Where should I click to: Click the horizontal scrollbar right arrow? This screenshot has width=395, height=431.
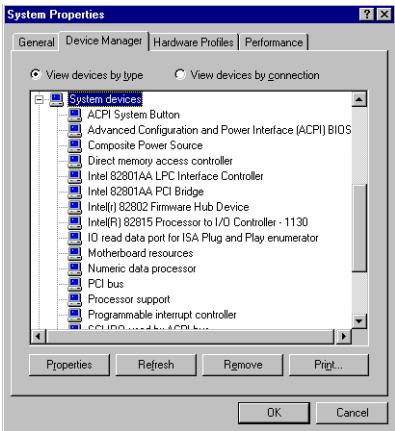pyautogui.click(x=344, y=336)
